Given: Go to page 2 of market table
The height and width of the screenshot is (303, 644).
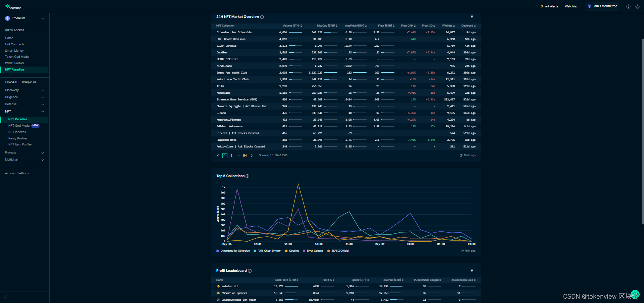Looking at the screenshot, I should point(231,156).
